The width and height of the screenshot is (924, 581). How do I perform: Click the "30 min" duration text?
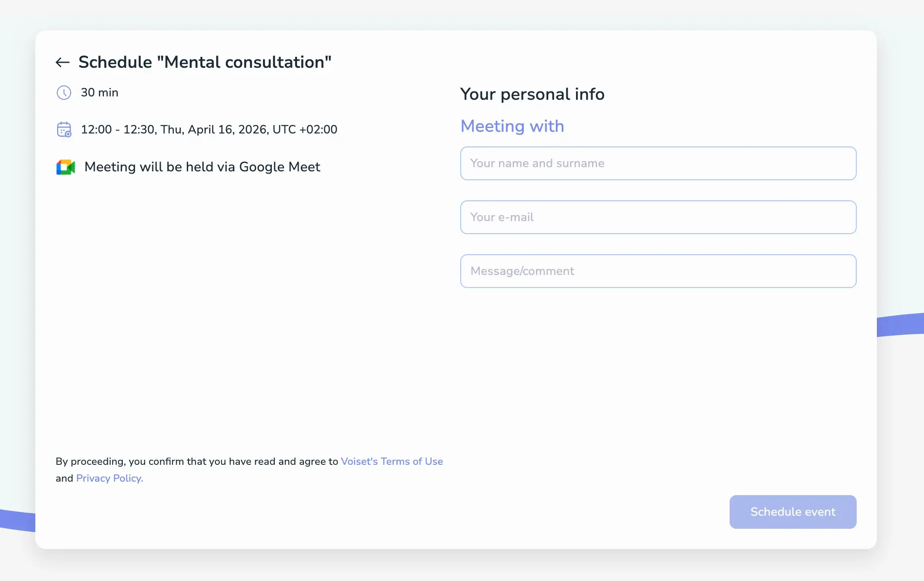coord(99,93)
